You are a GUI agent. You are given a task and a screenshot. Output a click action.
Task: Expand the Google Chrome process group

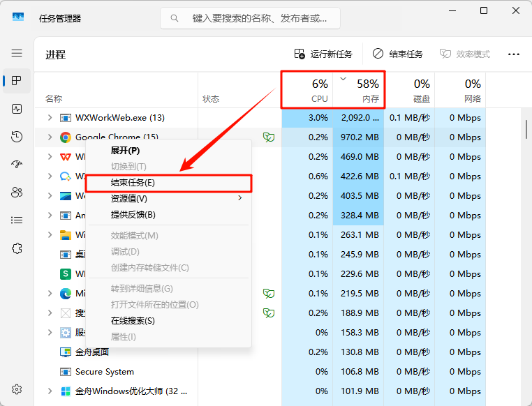[50, 137]
